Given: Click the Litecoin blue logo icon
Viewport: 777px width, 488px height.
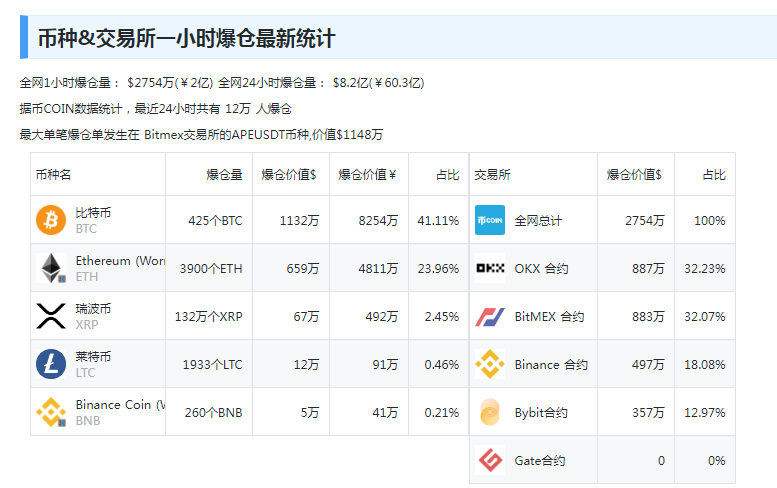Looking at the screenshot, I should coord(51,364).
